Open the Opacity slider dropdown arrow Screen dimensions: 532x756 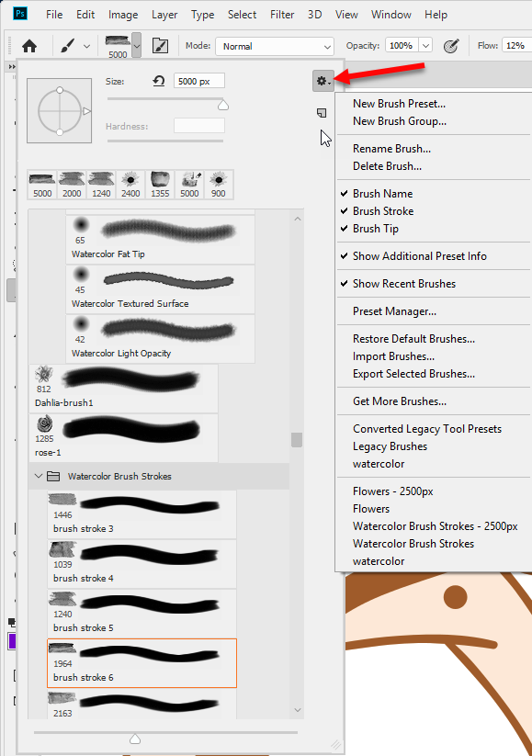click(425, 46)
